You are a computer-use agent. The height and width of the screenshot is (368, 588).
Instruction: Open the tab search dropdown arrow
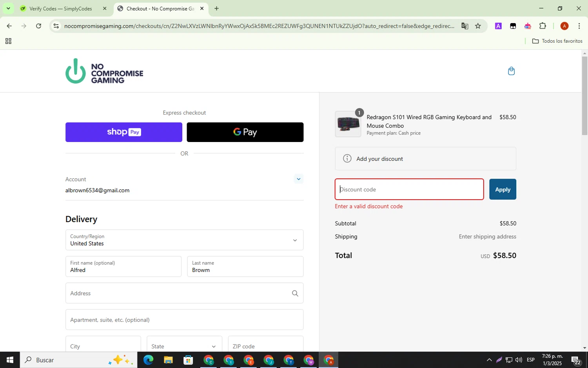click(x=8, y=8)
